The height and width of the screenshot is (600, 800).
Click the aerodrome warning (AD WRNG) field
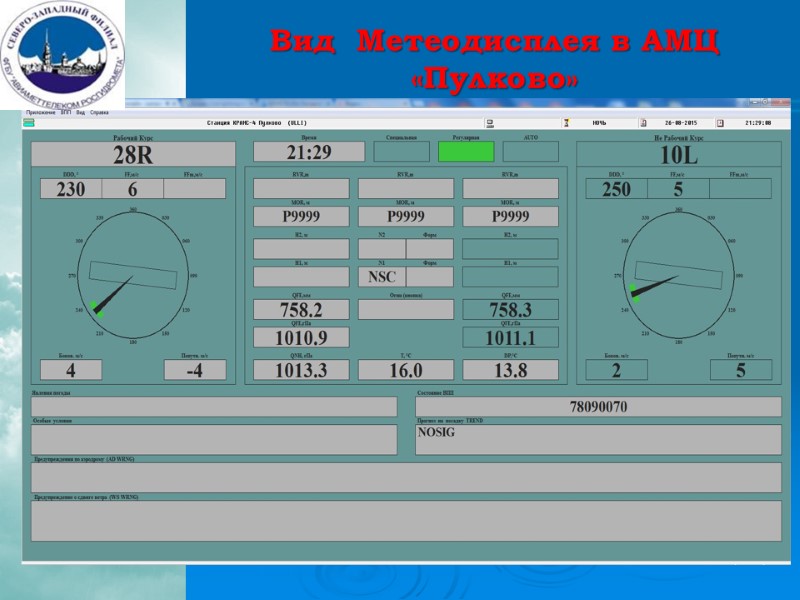[x=406, y=478]
